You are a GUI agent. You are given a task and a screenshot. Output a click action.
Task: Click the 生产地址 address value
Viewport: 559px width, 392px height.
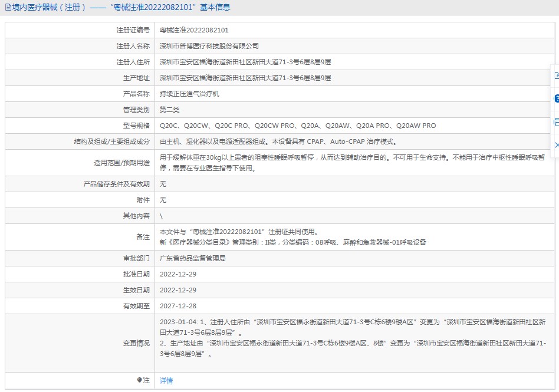245,78
